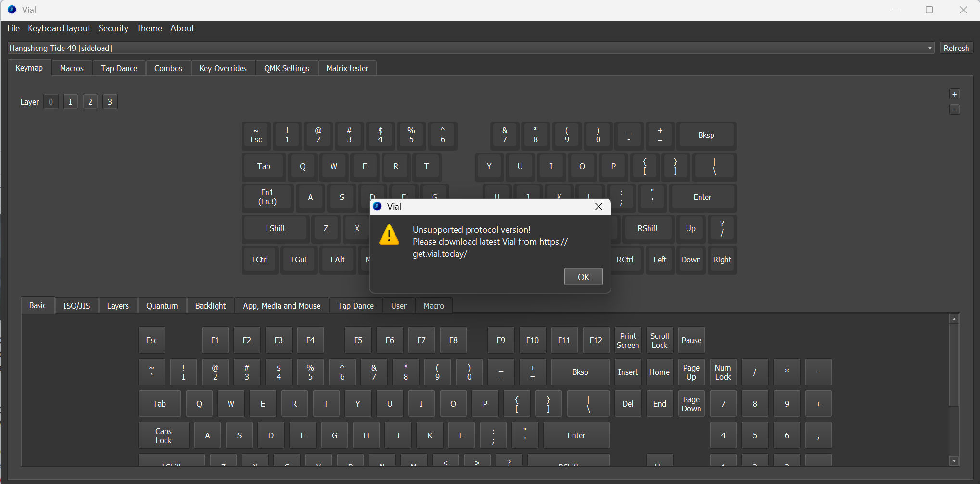The width and height of the screenshot is (980, 484).
Task: Select the Up arrow key on the keymap
Action: (691, 228)
